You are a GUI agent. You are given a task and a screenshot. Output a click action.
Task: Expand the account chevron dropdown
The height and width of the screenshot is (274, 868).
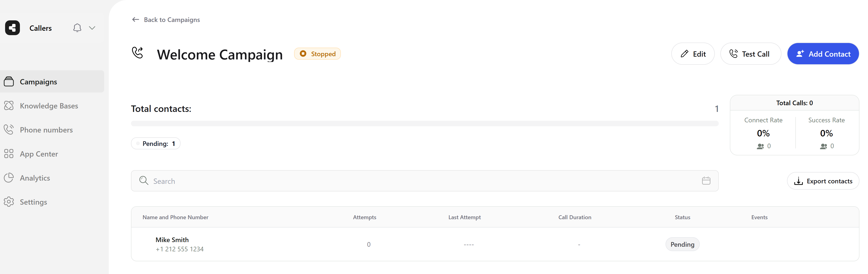92,28
